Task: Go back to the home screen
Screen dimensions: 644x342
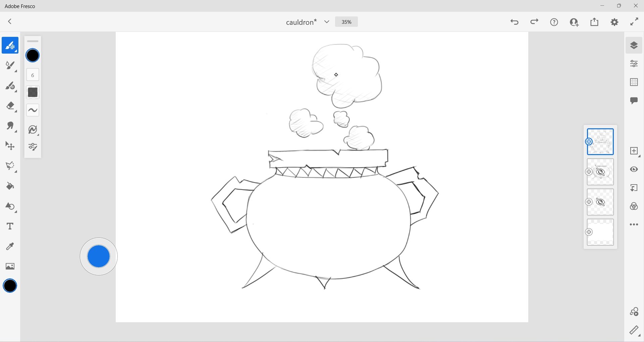Action: pyautogui.click(x=10, y=22)
